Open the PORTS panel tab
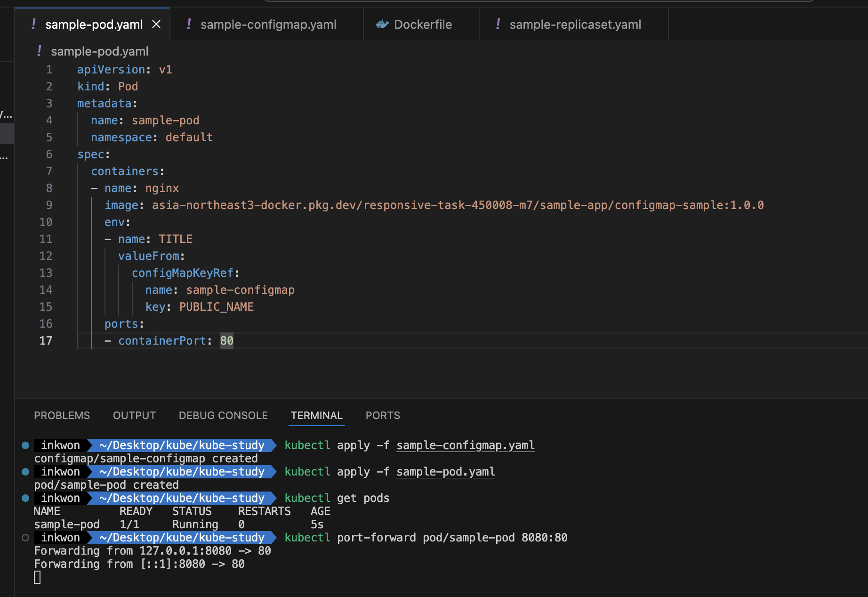Screen dimensions: 868x597 pos(383,415)
